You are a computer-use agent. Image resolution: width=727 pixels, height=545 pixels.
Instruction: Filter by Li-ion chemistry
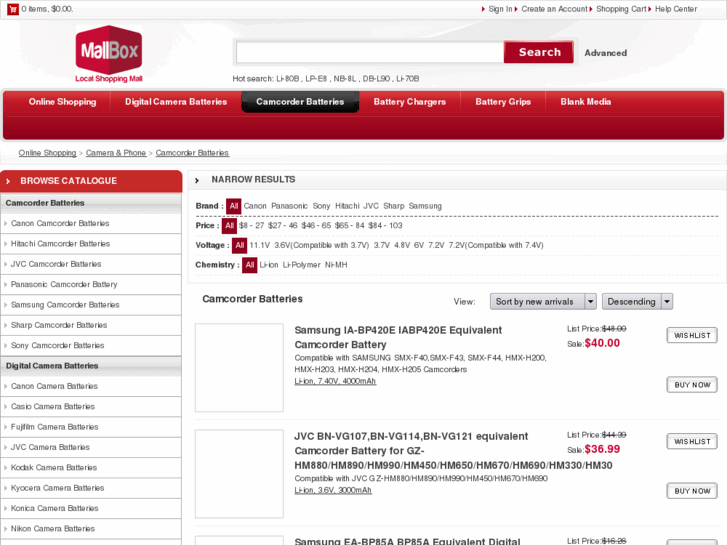(269, 265)
